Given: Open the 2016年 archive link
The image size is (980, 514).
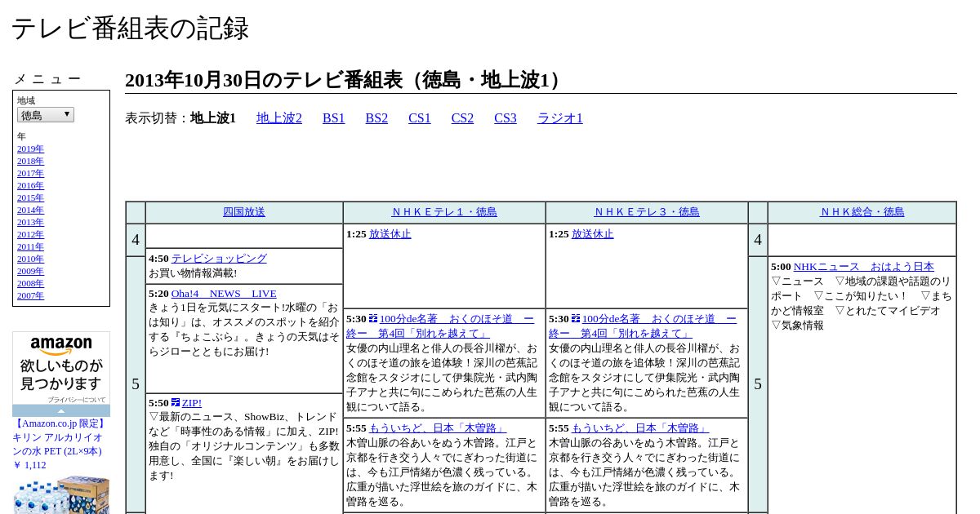Looking at the screenshot, I should coord(30,185).
